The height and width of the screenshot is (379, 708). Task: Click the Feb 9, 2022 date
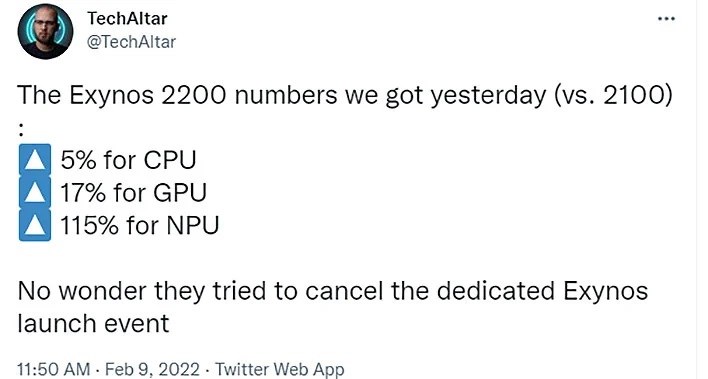click(x=152, y=369)
